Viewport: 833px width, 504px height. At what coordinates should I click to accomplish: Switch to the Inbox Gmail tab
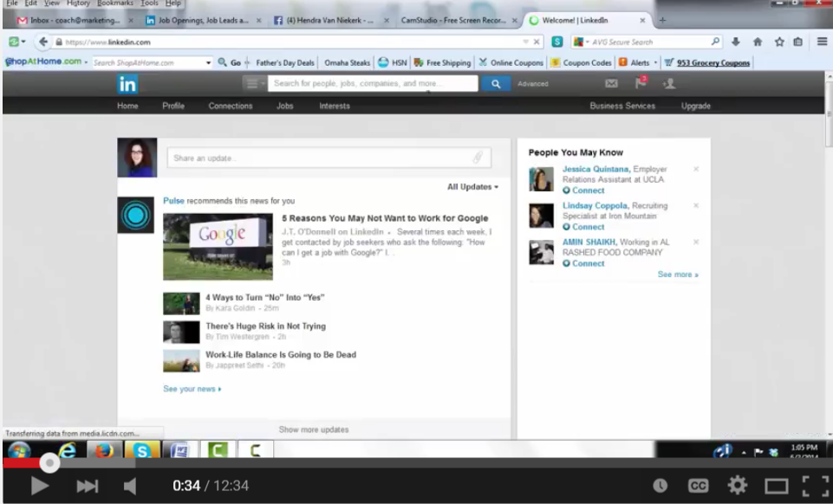pyautogui.click(x=75, y=20)
